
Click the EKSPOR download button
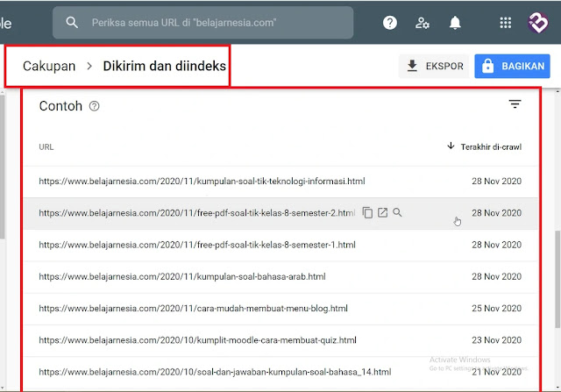tap(434, 67)
